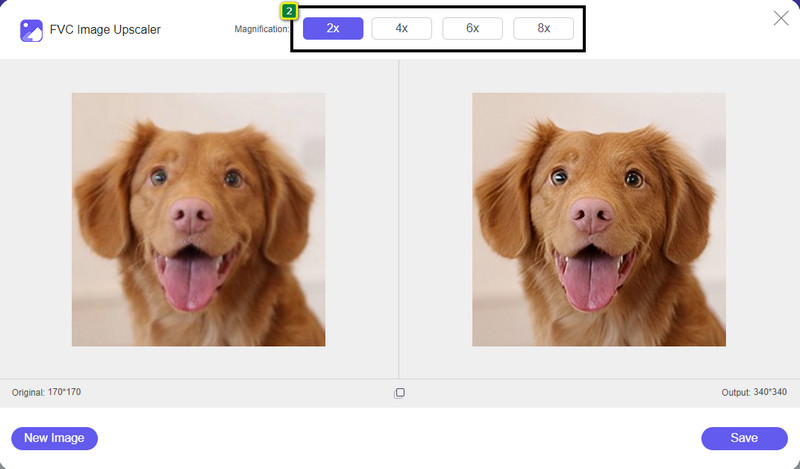Image resolution: width=800 pixels, height=469 pixels.
Task: Set magnification to 8x
Action: [x=543, y=29]
